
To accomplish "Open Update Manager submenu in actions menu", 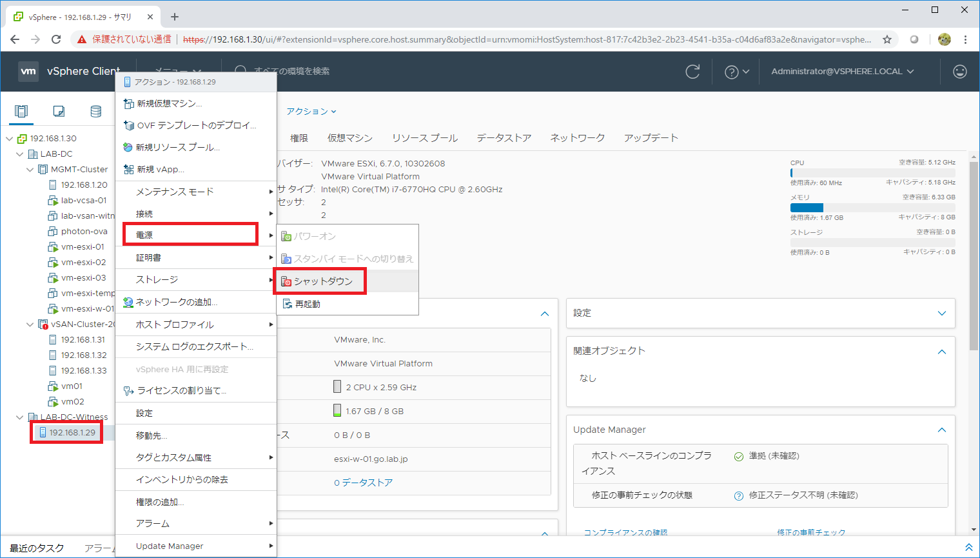I will (x=196, y=546).
